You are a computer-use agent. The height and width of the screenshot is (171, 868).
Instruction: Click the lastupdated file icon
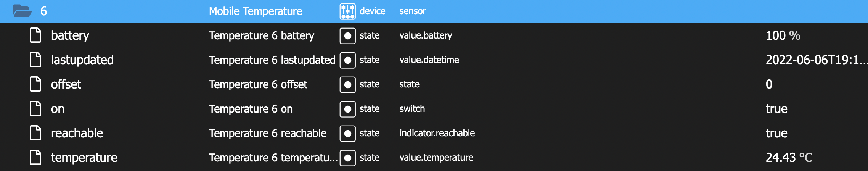(x=35, y=60)
